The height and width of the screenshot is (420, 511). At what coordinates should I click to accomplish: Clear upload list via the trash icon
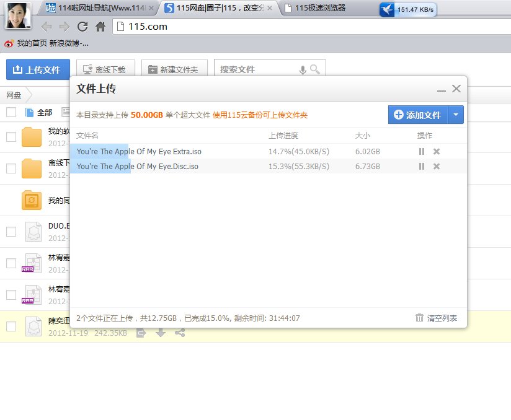[420, 317]
